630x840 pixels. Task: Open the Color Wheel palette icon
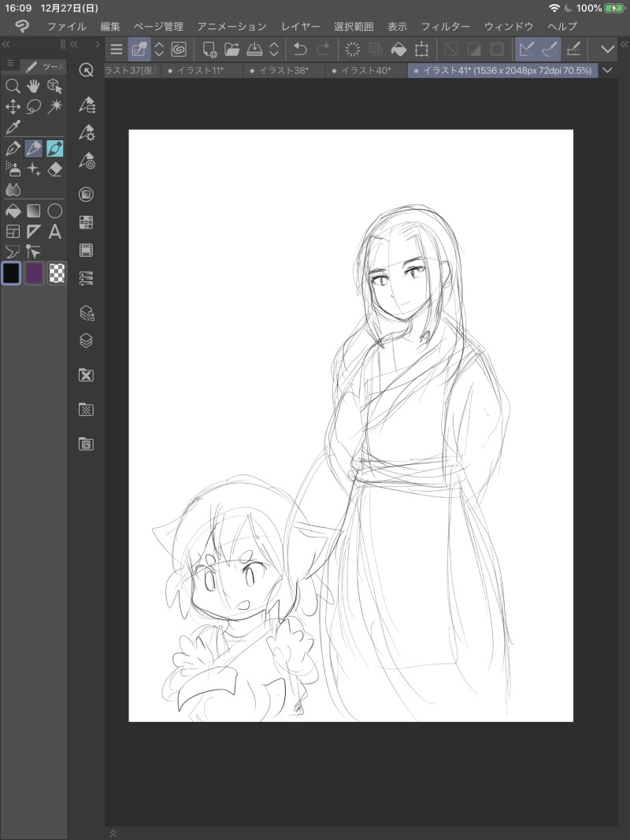coord(86,194)
